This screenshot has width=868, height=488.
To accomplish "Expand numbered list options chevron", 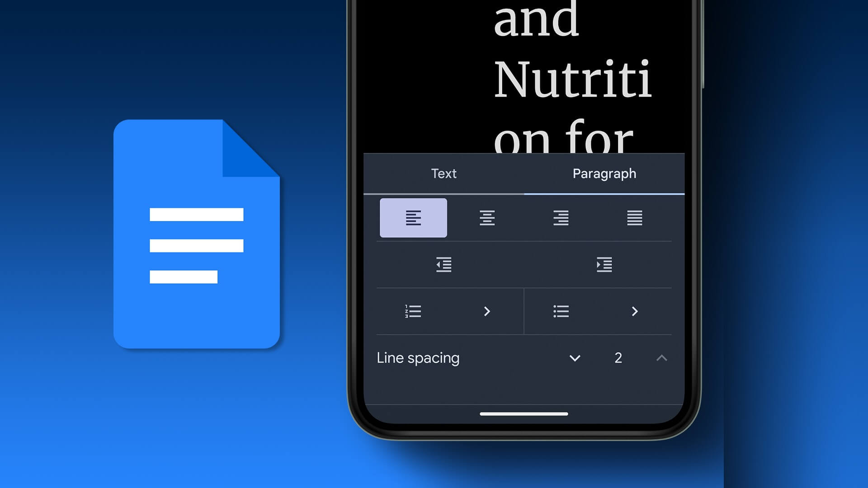I will coord(488,311).
